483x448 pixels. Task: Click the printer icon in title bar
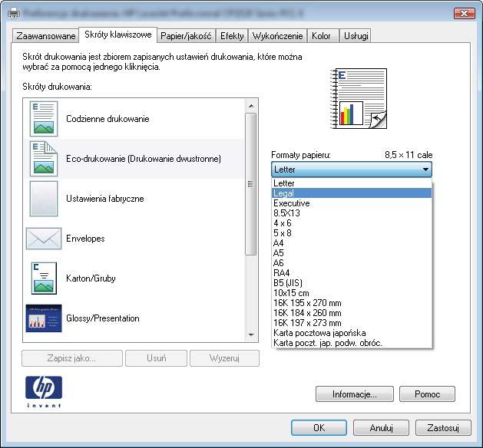click(13, 13)
